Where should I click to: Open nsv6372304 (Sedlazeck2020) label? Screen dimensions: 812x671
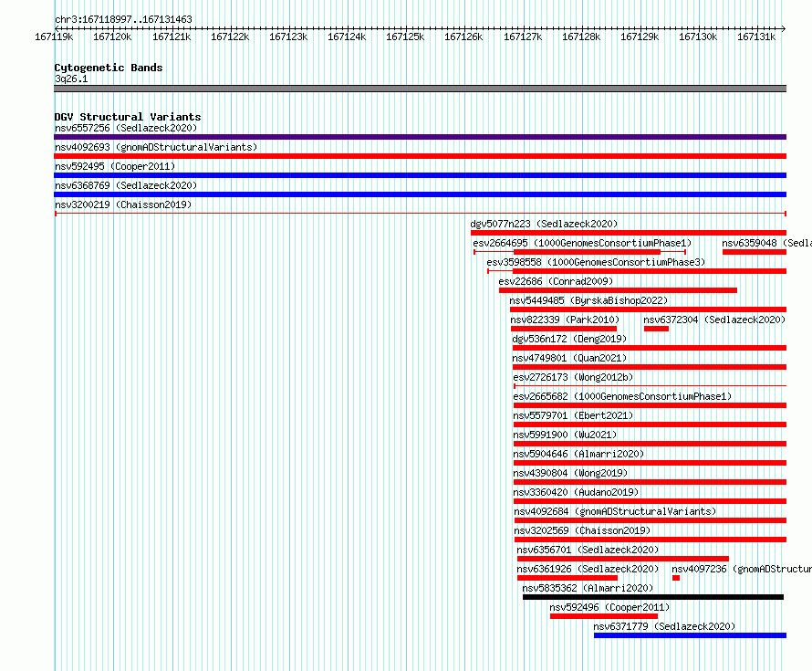(714, 320)
